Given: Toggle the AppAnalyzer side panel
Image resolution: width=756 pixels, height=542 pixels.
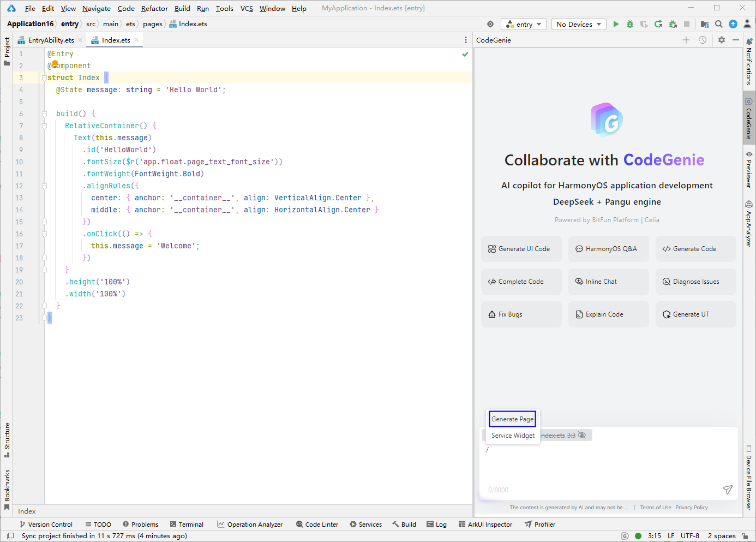Looking at the screenshot, I should 749,224.
